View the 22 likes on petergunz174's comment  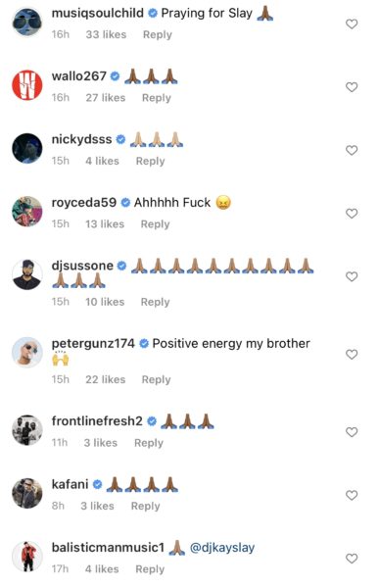pos(106,379)
